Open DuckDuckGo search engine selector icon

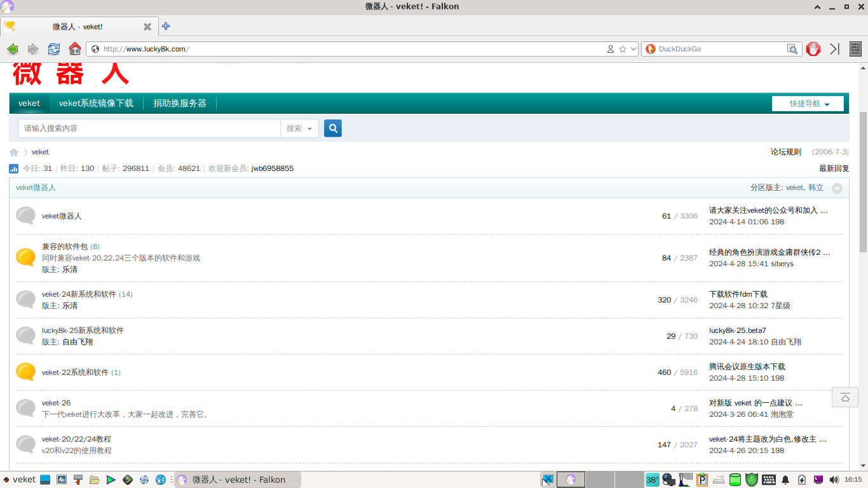point(650,49)
